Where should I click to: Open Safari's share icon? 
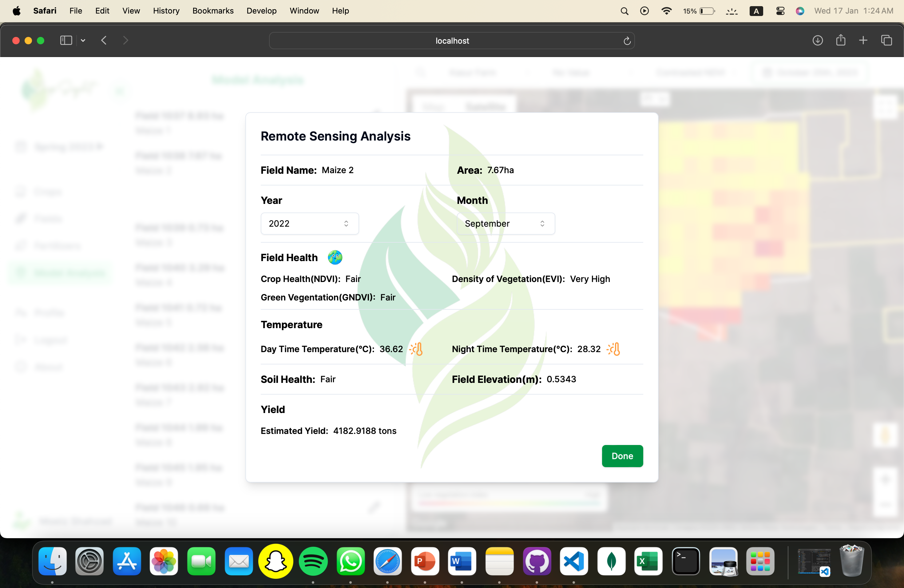point(841,40)
